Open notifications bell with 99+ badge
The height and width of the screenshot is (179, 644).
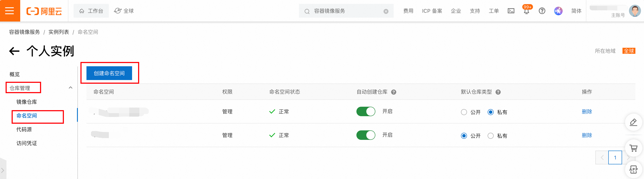pyautogui.click(x=527, y=11)
